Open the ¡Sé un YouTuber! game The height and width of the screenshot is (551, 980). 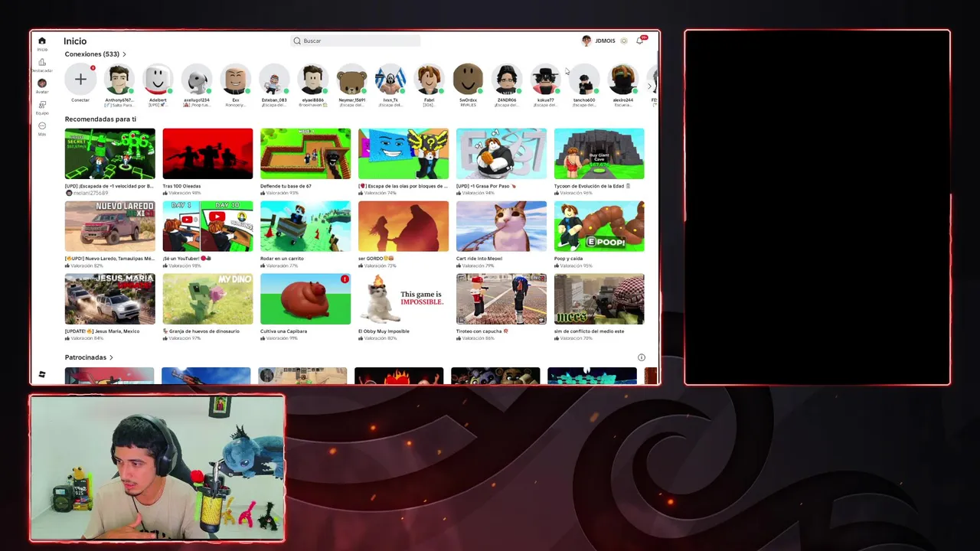[207, 227]
